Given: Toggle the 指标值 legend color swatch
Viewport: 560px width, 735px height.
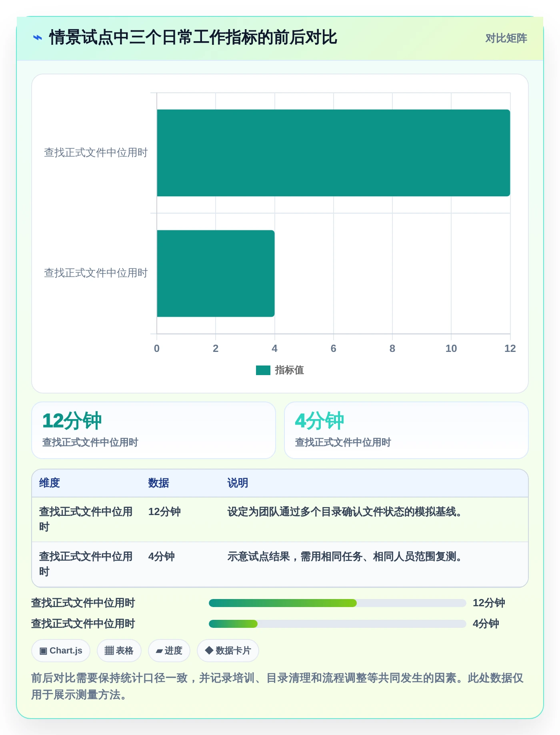Looking at the screenshot, I should [x=263, y=370].
